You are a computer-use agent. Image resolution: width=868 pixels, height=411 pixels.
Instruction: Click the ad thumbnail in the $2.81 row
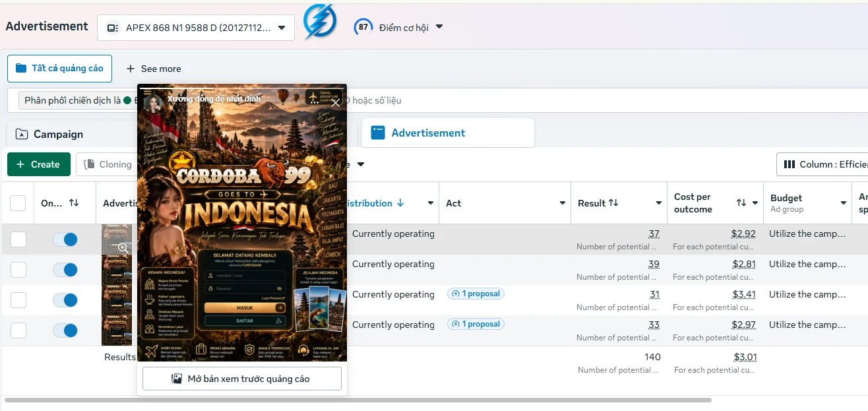click(x=117, y=270)
